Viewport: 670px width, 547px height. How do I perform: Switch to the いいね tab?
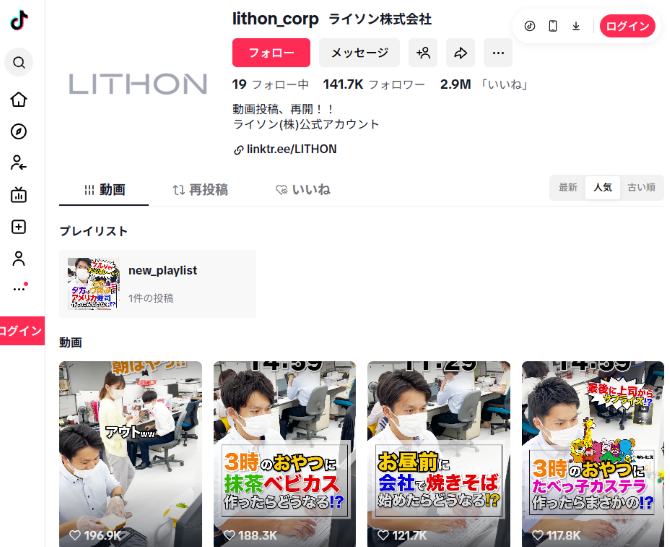303,189
